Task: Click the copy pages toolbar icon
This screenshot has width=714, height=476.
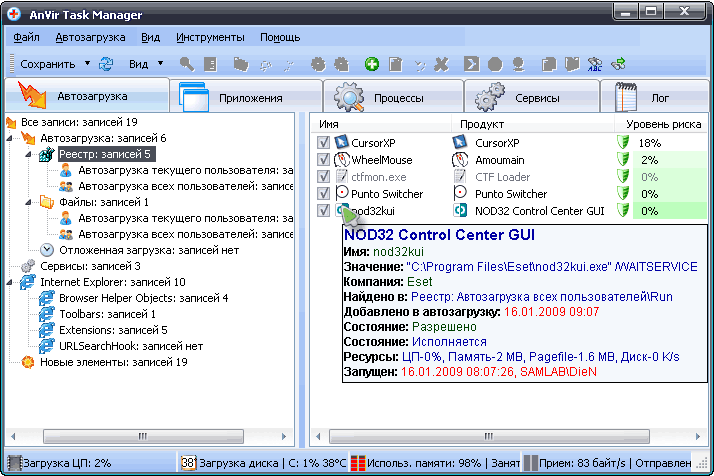Action: pos(549,64)
